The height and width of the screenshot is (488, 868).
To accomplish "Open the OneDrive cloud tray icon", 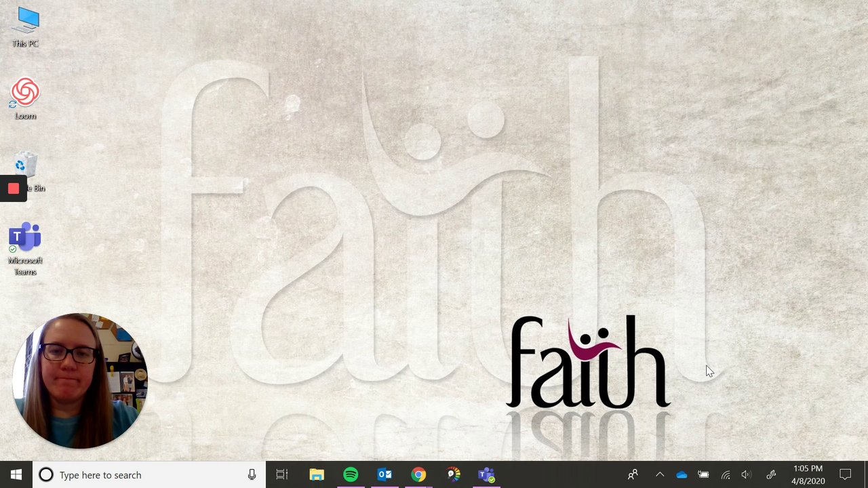I will click(x=682, y=475).
